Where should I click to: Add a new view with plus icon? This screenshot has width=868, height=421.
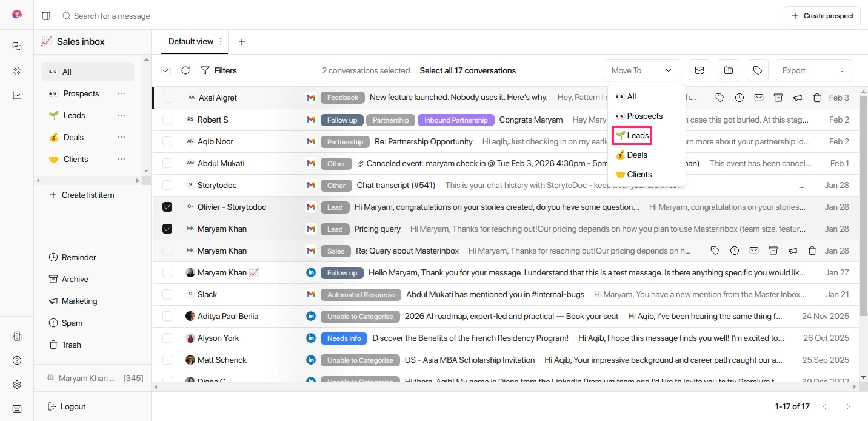(242, 42)
